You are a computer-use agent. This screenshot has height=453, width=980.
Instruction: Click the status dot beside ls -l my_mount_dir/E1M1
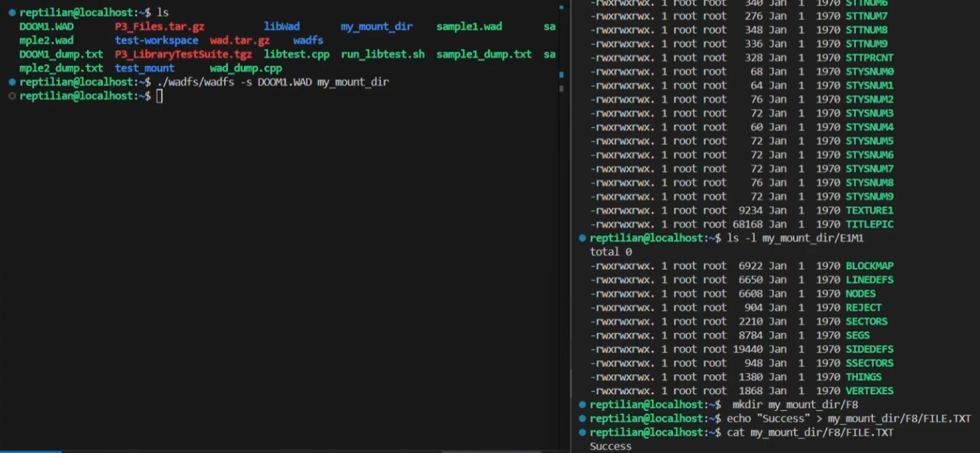583,239
